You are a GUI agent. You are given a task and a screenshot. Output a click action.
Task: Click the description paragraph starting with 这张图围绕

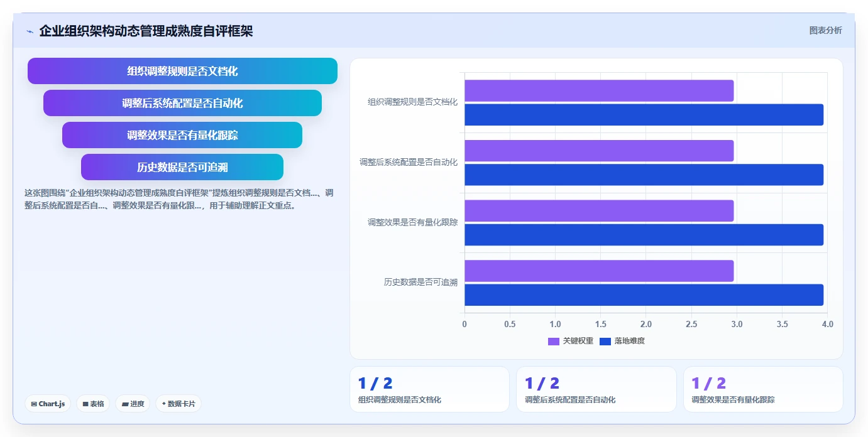point(179,199)
